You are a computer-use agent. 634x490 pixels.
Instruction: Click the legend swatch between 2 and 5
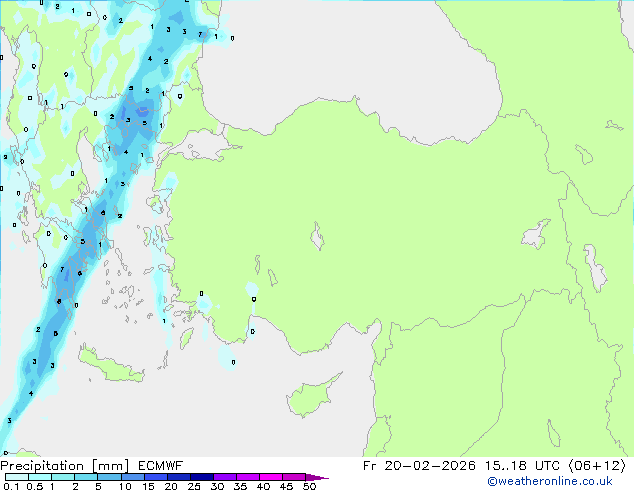click(87, 477)
